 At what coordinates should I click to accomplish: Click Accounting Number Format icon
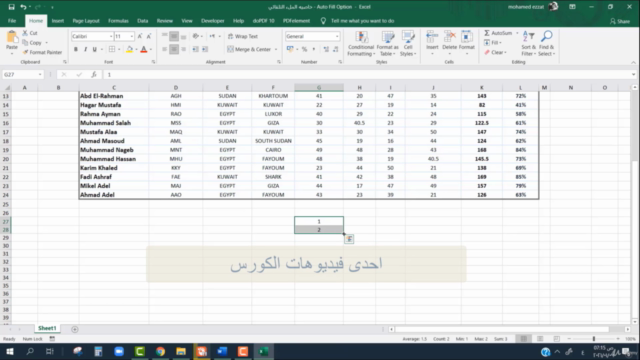290,49
